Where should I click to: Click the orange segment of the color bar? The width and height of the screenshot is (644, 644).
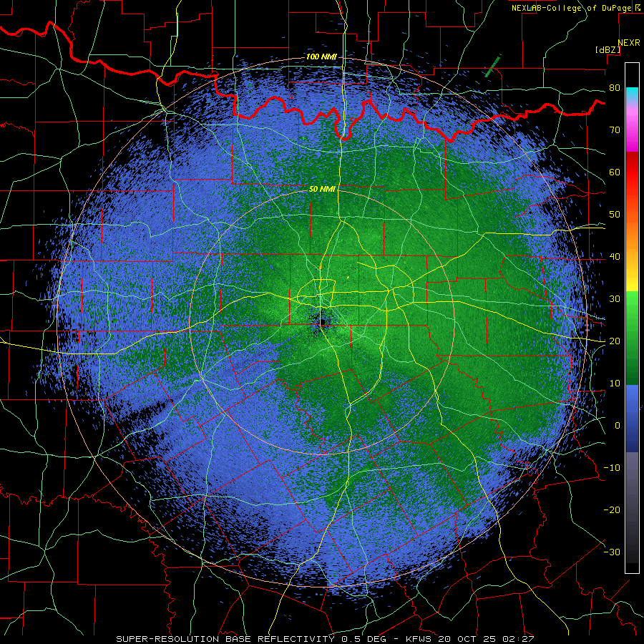click(x=632, y=238)
